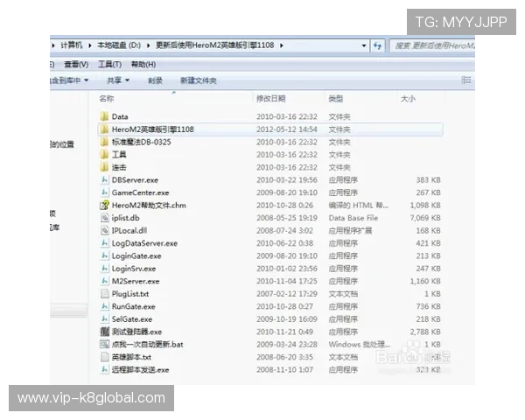Select the file name DBServer.exe

click(135, 180)
